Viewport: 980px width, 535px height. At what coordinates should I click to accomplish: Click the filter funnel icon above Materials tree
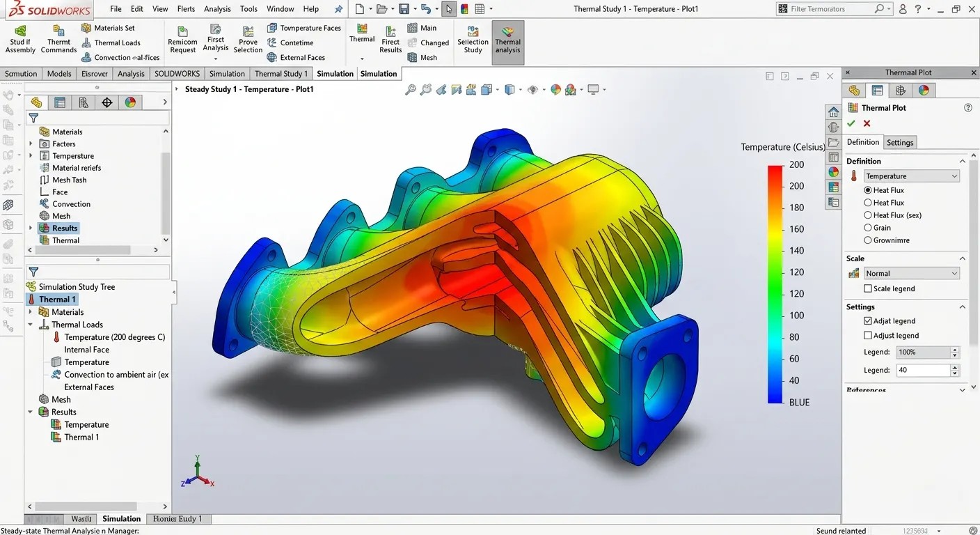pyautogui.click(x=33, y=118)
